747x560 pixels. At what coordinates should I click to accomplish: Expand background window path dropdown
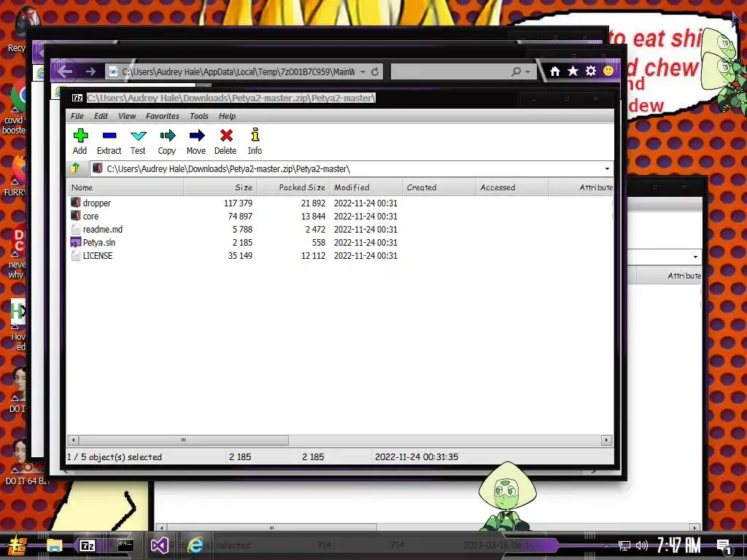(695, 257)
